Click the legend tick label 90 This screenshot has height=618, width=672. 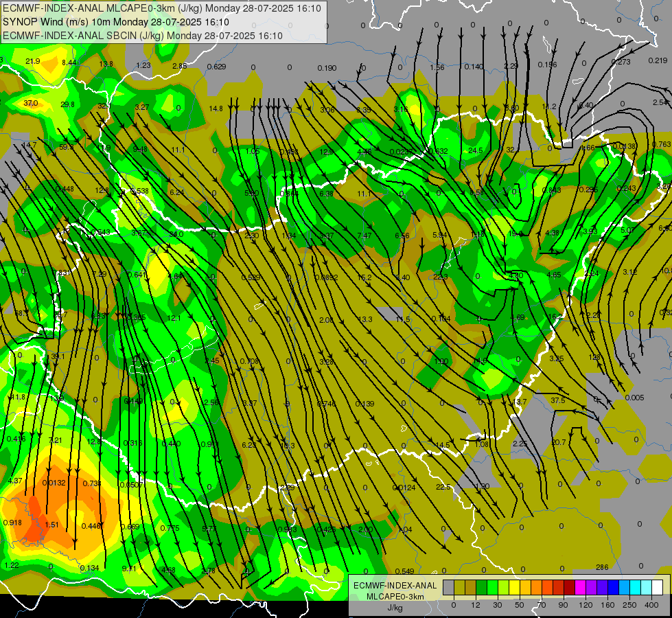pos(563,605)
